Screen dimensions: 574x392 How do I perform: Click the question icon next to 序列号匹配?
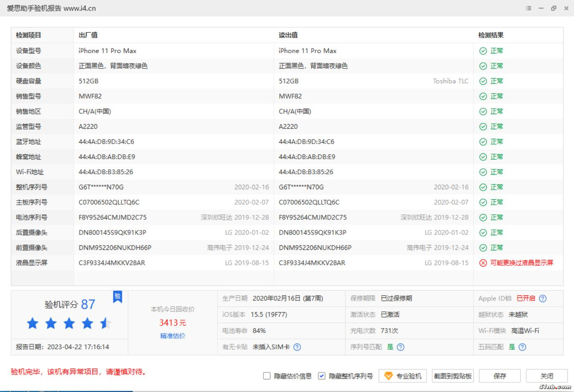click(x=401, y=347)
